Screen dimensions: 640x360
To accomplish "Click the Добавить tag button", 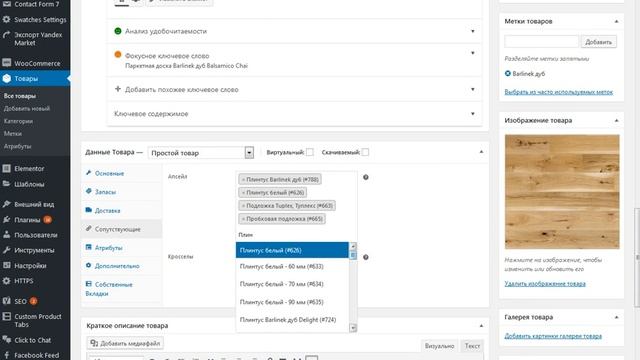I will [598, 42].
